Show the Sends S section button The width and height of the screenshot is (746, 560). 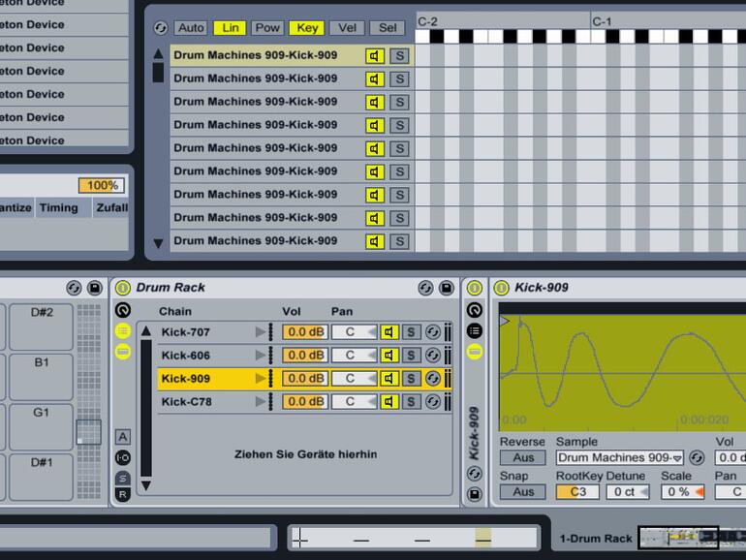pyautogui.click(x=123, y=479)
